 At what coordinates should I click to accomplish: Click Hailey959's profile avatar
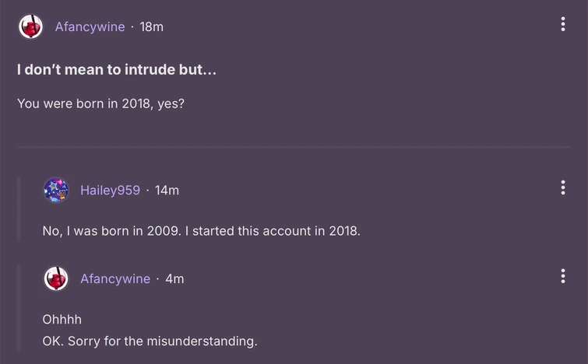[56, 190]
